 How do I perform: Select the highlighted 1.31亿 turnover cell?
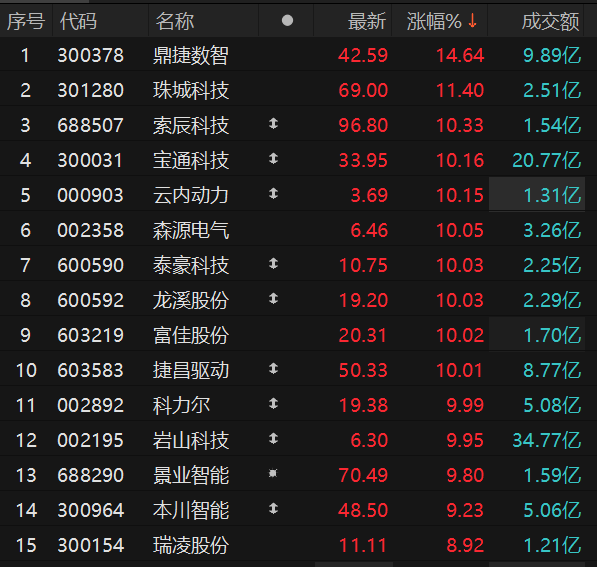click(x=537, y=194)
